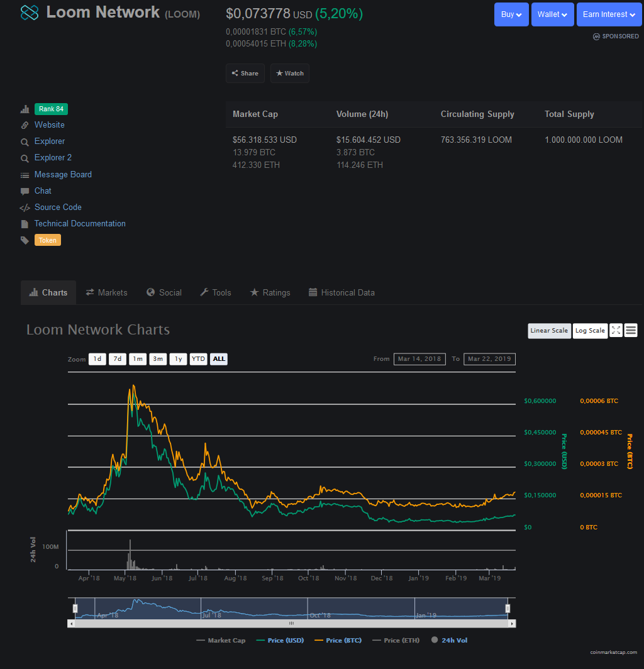Set chart zoom to YTD

(199, 359)
